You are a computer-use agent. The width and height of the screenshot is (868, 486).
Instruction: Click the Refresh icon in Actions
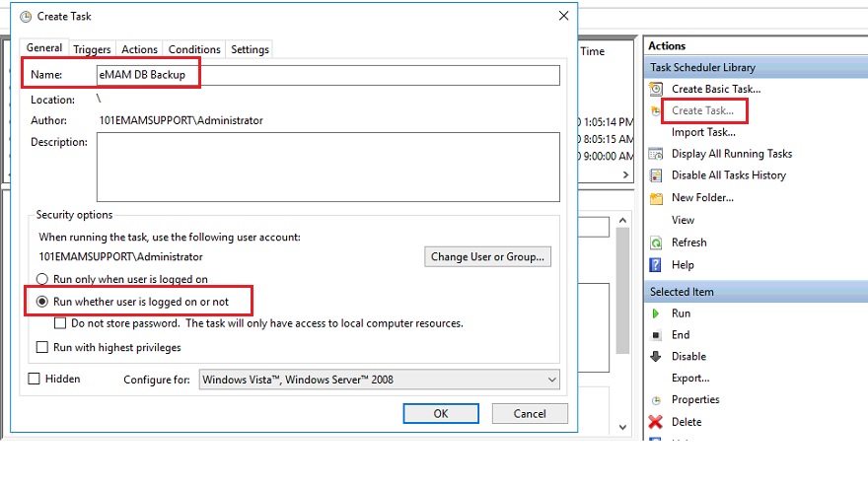pyautogui.click(x=656, y=243)
